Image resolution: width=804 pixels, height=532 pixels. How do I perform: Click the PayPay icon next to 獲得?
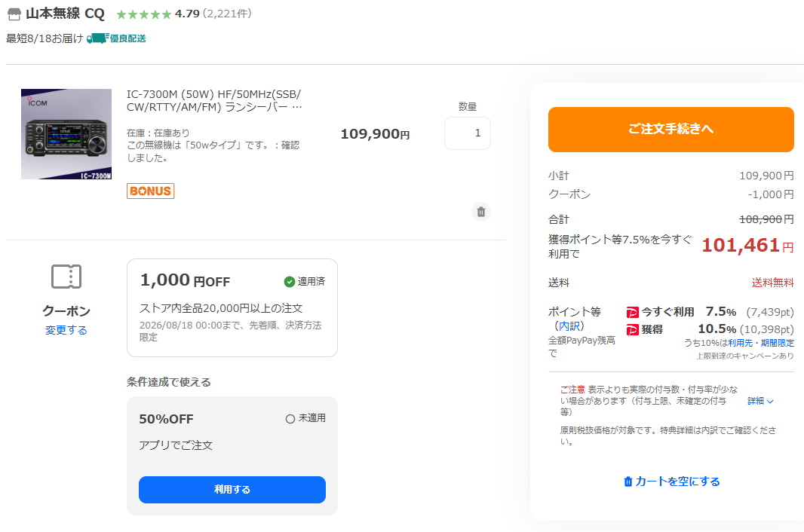click(x=633, y=329)
